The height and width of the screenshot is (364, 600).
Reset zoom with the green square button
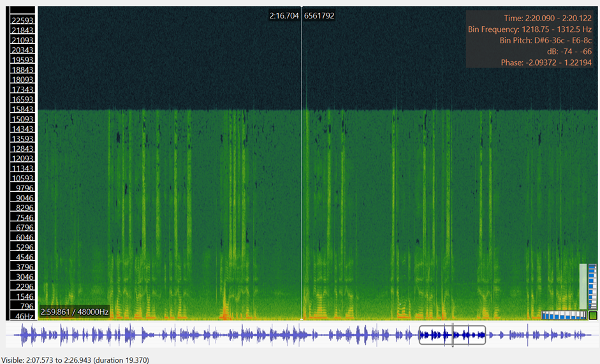[x=593, y=316]
